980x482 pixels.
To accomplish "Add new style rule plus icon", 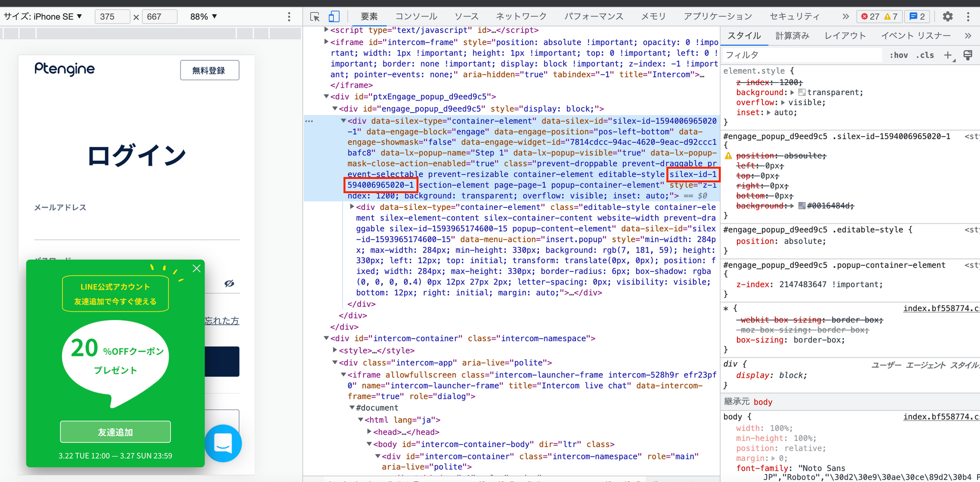I will point(948,55).
